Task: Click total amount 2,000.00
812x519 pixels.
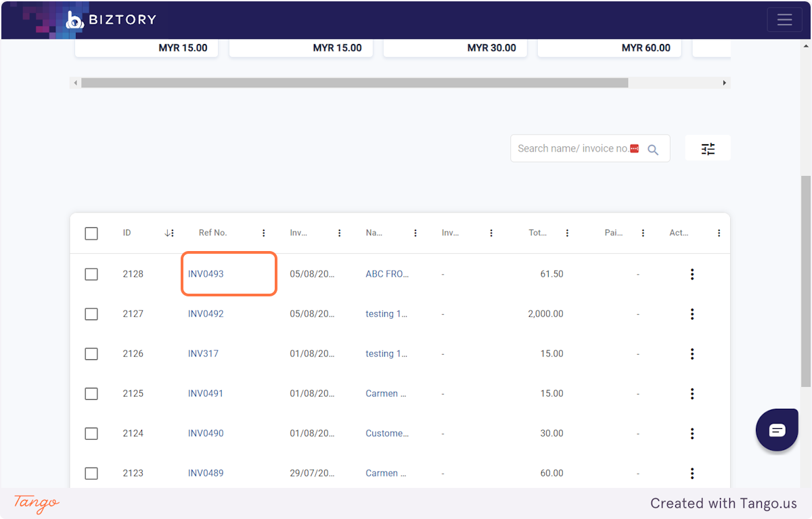Action: click(x=545, y=314)
